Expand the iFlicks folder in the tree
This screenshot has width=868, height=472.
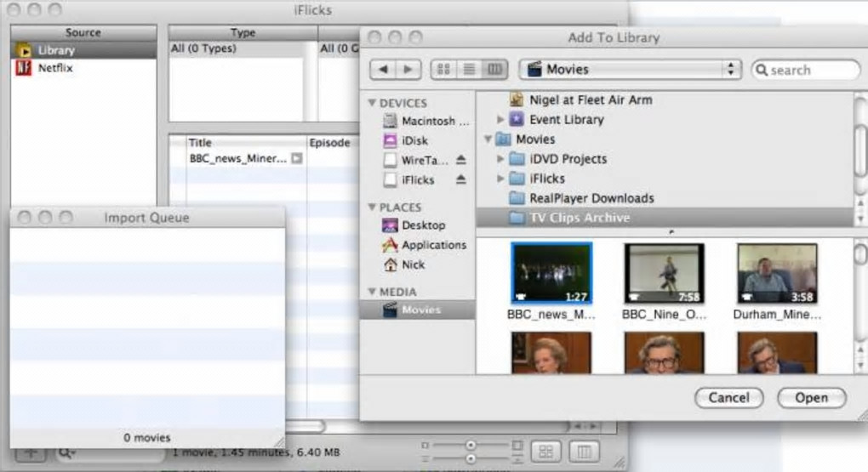500,179
